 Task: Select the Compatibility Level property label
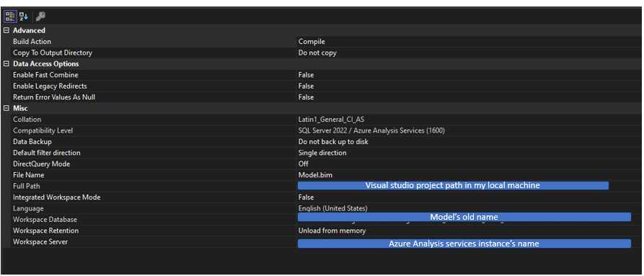(43, 130)
